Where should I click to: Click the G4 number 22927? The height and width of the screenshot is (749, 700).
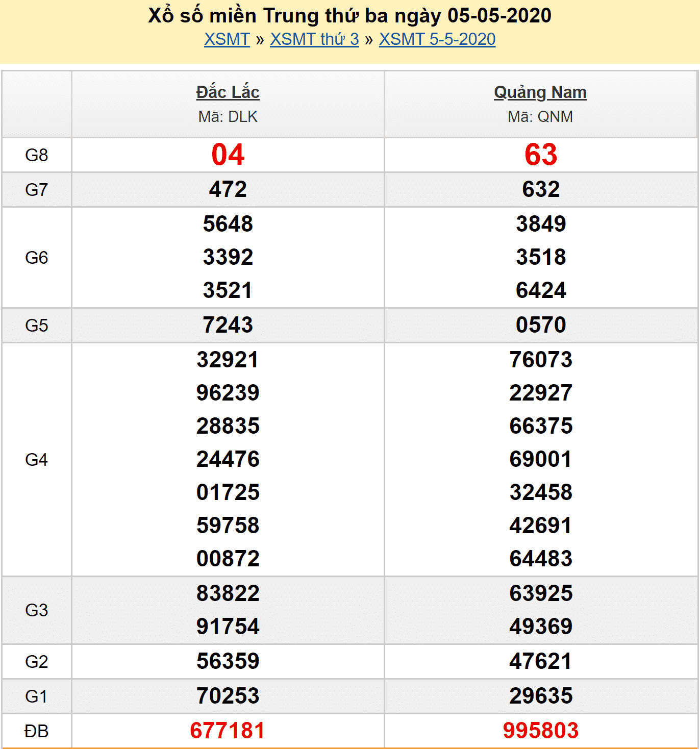point(541,393)
